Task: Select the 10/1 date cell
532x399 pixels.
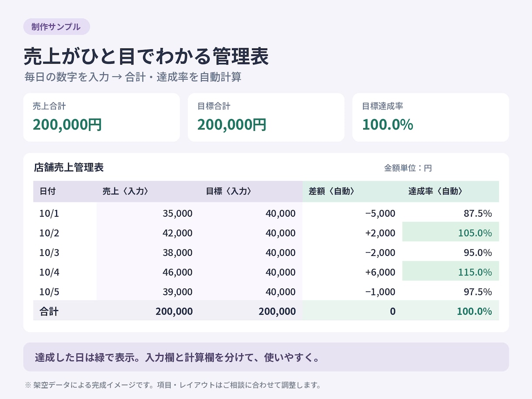Action: point(65,213)
